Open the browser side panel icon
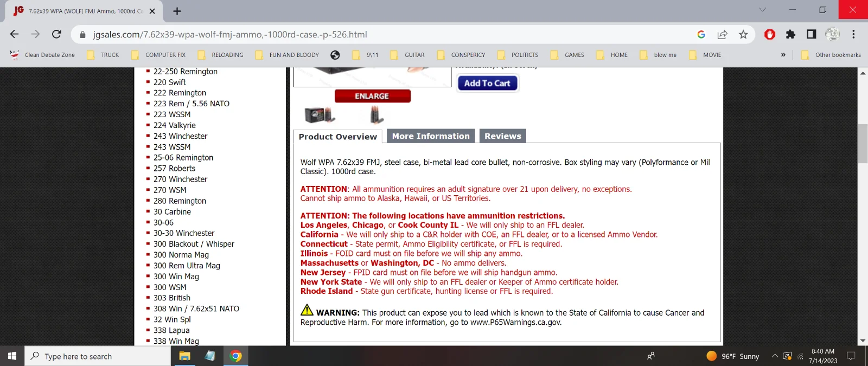This screenshot has width=868, height=366. click(x=811, y=35)
